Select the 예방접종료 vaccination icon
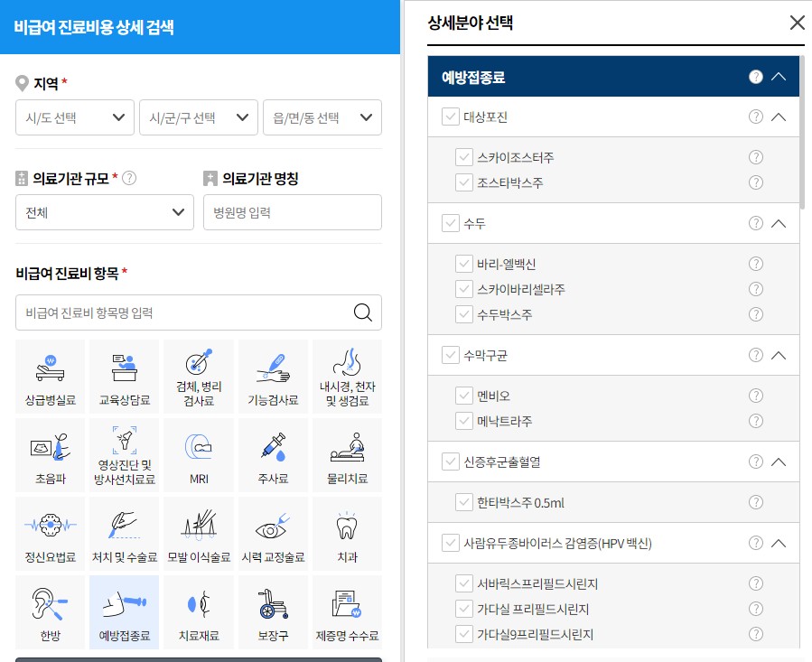 (x=125, y=612)
